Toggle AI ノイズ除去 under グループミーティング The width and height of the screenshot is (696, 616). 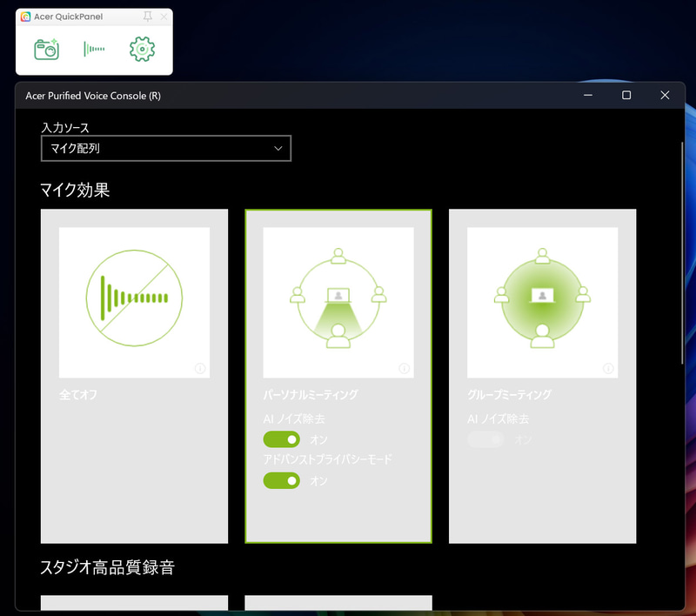tap(485, 439)
